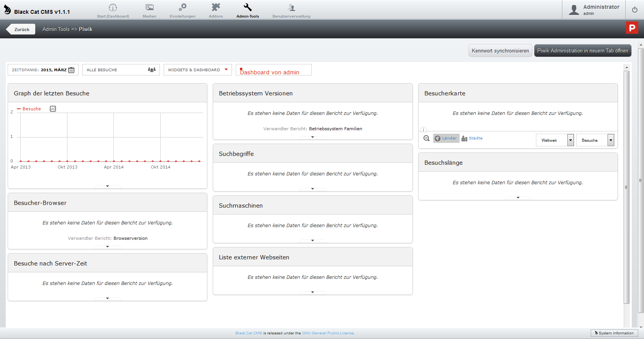Click the Addons puzzle icon

[216, 7]
